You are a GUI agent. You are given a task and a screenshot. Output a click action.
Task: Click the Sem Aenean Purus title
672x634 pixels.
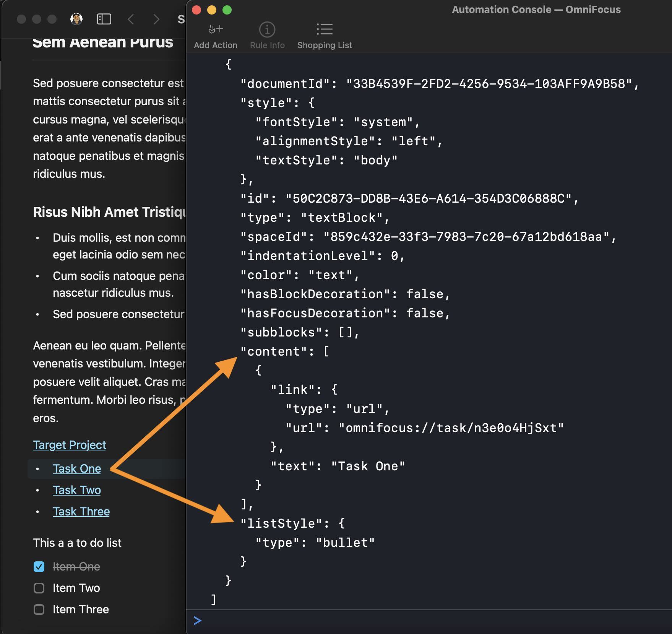(x=103, y=42)
